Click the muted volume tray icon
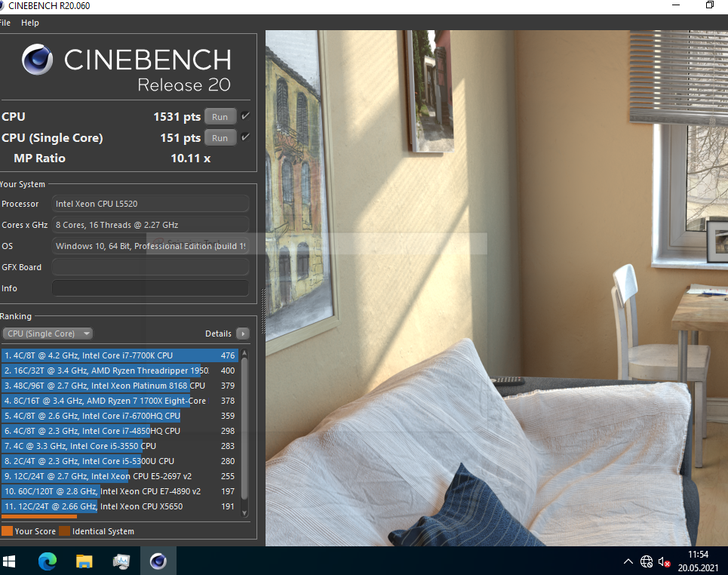The height and width of the screenshot is (575, 728). (x=664, y=562)
